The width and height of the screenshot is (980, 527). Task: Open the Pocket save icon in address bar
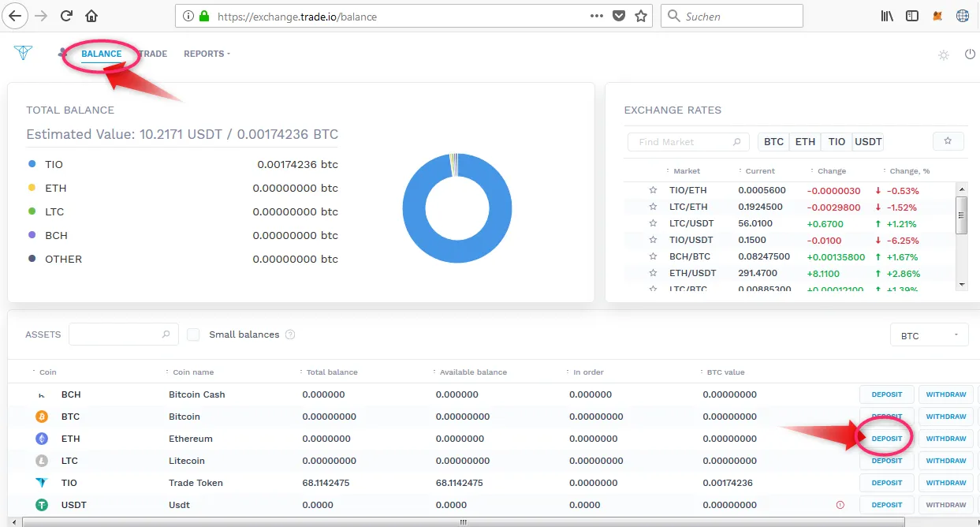point(620,16)
